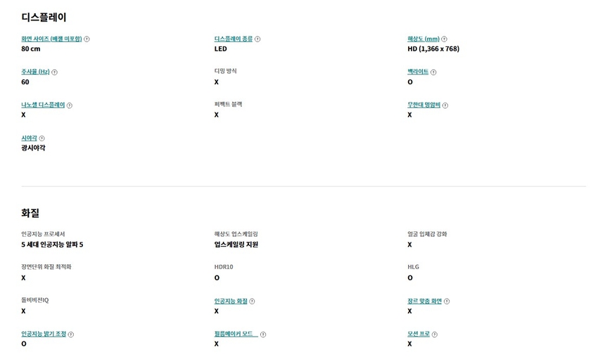This screenshot has height=364, width=605.
Task: Show the 시야각 help tooltip icon
Action: coord(42,138)
